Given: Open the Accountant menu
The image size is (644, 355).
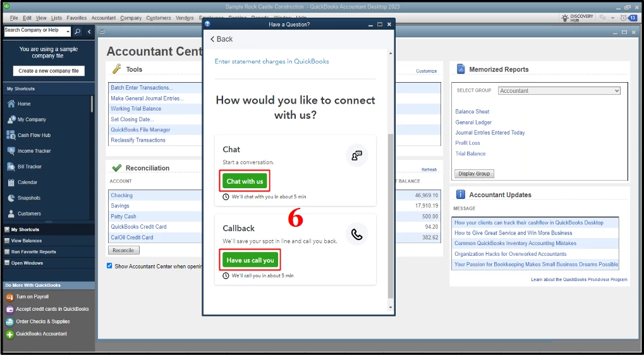Looking at the screenshot, I should (x=104, y=18).
